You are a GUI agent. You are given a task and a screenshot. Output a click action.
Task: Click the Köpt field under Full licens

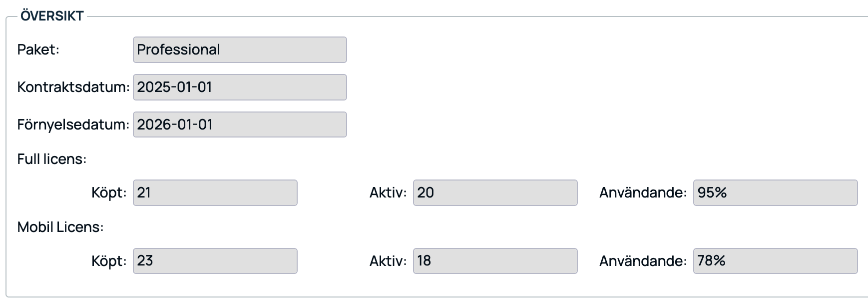[215, 191]
